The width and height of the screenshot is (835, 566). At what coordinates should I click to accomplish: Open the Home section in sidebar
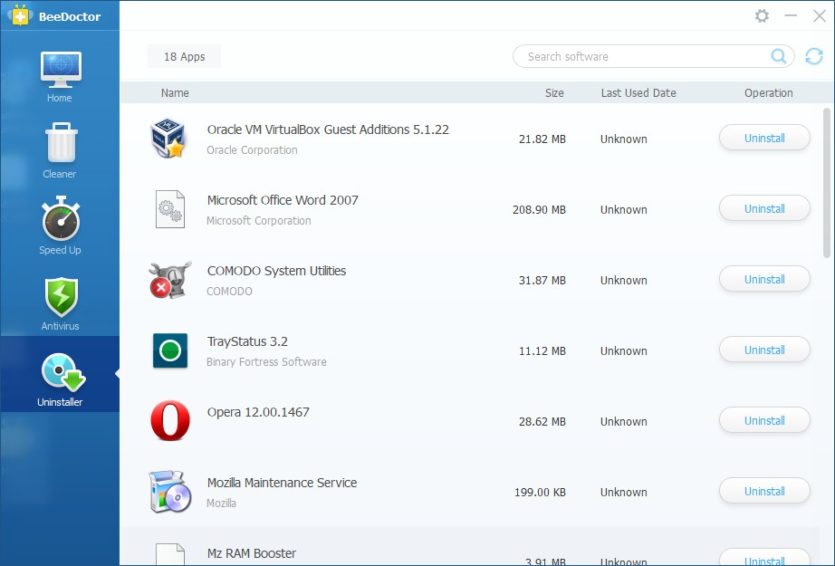[x=60, y=76]
